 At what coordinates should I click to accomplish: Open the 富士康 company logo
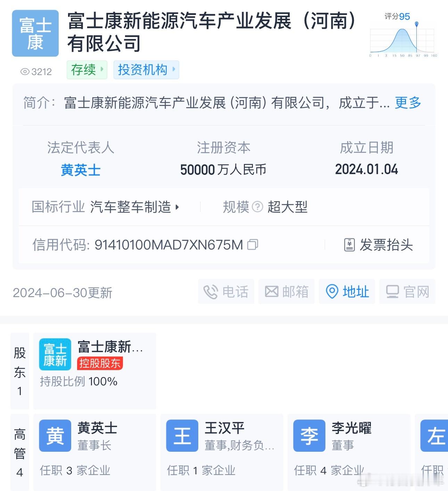35,33
